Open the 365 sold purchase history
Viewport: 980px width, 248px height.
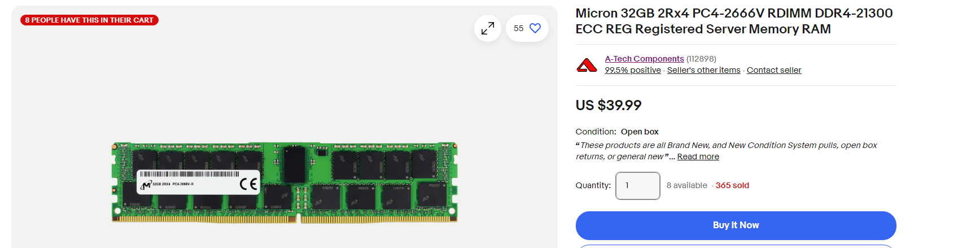coord(732,185)
